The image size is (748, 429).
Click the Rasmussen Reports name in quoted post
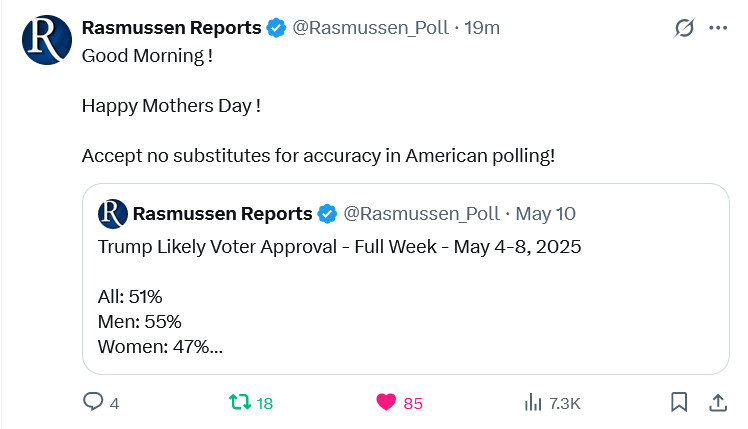pos(222,214)
